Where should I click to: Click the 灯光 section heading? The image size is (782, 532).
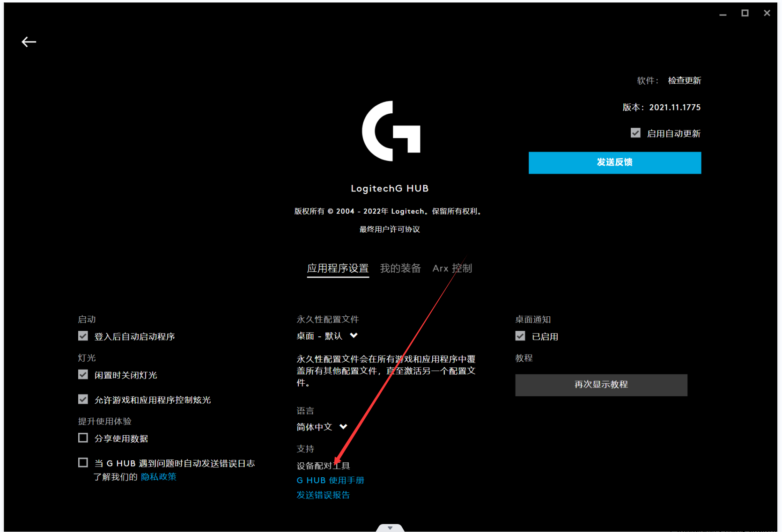point(87,358)
